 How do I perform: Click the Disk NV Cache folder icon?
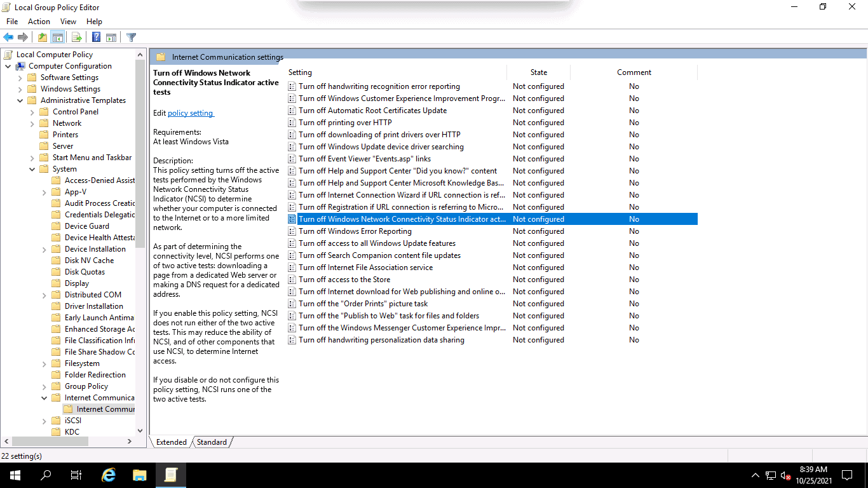(56, 261)
